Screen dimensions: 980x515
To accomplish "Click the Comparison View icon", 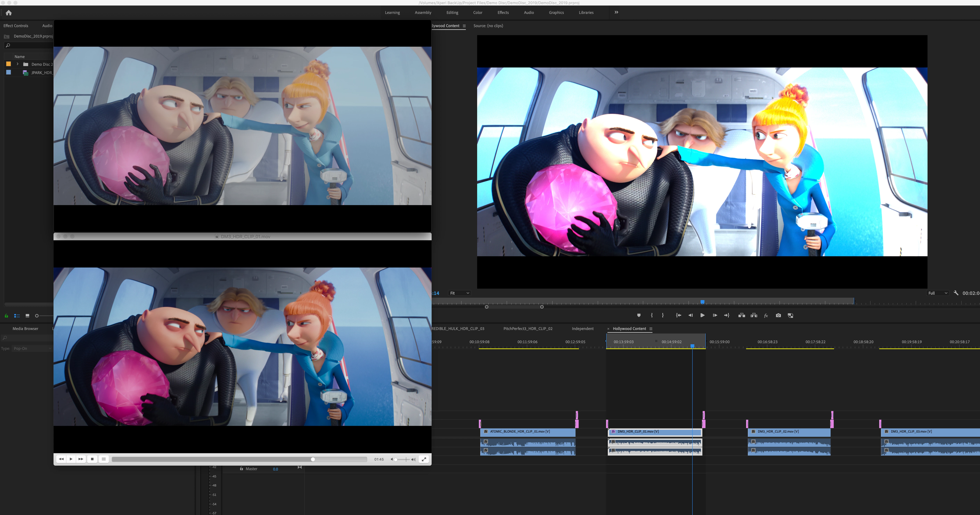I will (x=791, y=315).
